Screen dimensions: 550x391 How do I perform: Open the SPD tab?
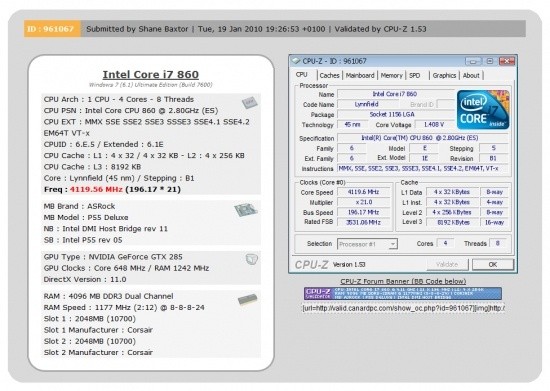pos(415,75)
